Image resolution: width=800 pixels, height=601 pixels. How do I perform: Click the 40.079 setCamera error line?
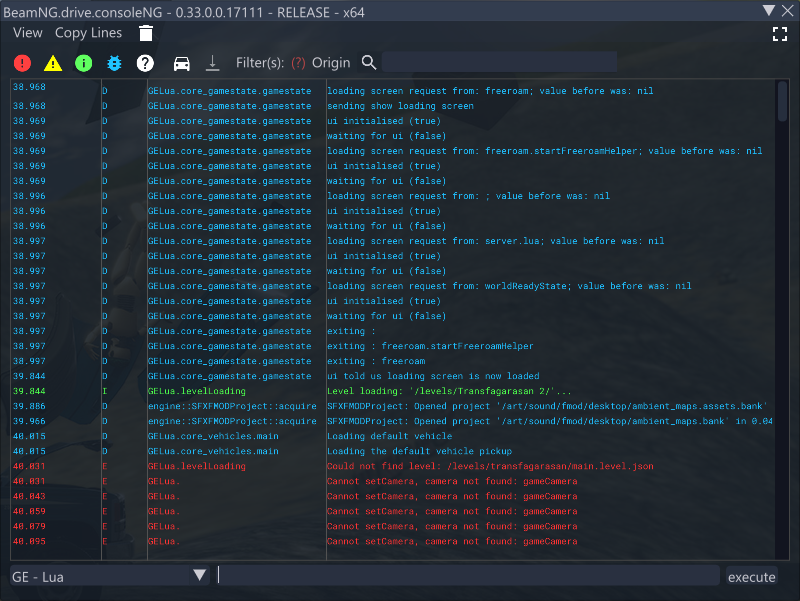452,527
